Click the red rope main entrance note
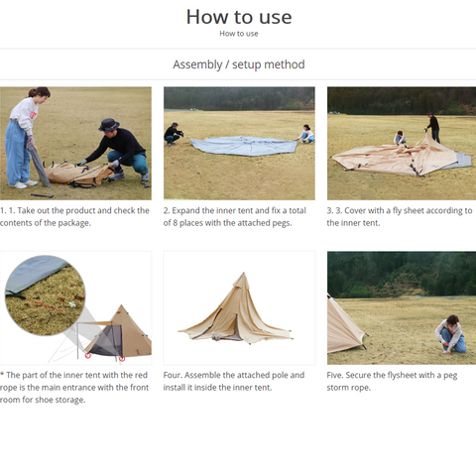Viewport: 476px width, 476px height. (x=74, y=387)
